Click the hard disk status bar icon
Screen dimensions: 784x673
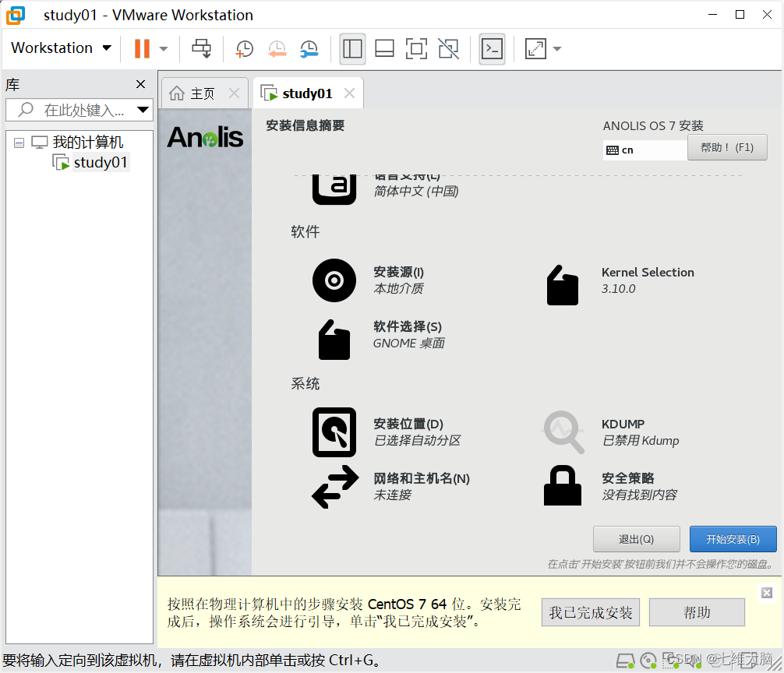tap(625, 661)
